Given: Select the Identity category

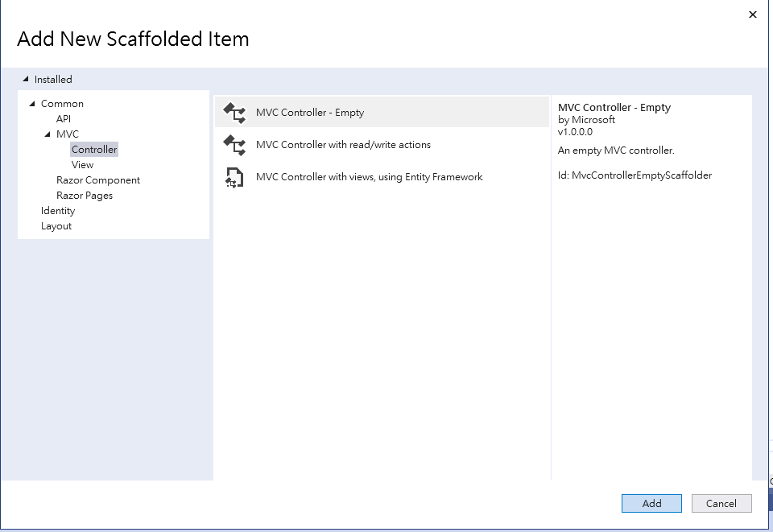Looking at the screenshot, I should pos(58,211).
